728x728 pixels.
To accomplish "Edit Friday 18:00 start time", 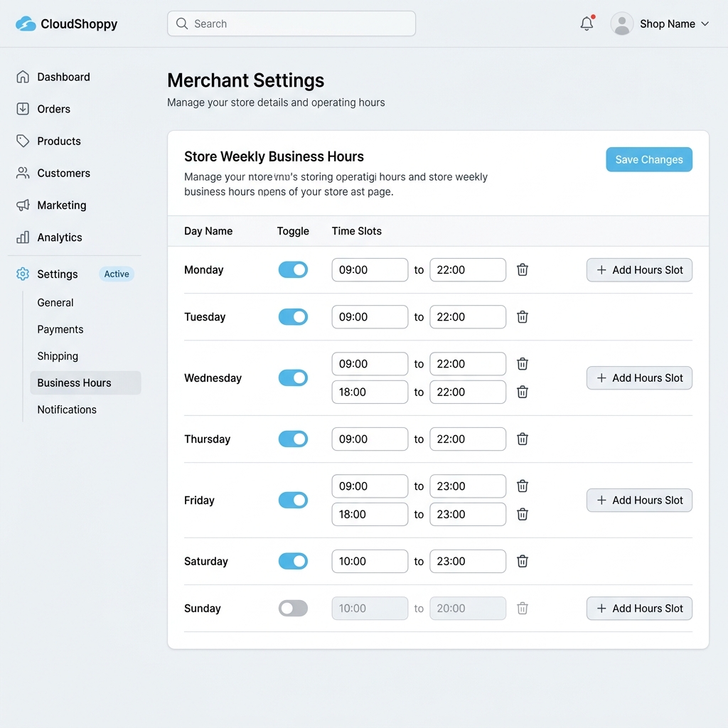I will [370, 514].
